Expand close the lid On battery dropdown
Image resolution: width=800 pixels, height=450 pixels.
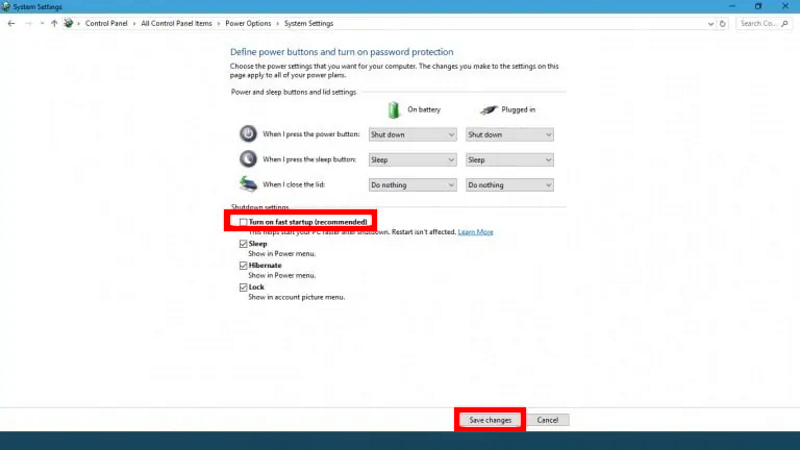pos(412,185)
